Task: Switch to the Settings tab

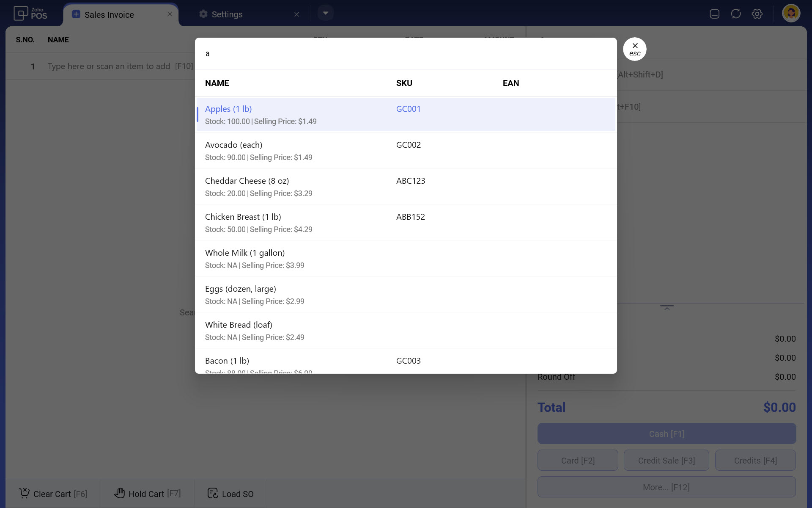Action: (x=227, y=14)
